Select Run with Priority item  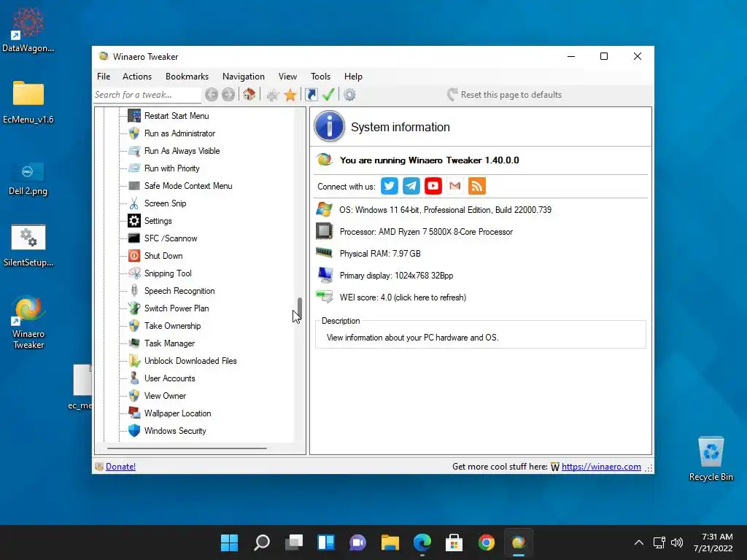pos(172,168)
